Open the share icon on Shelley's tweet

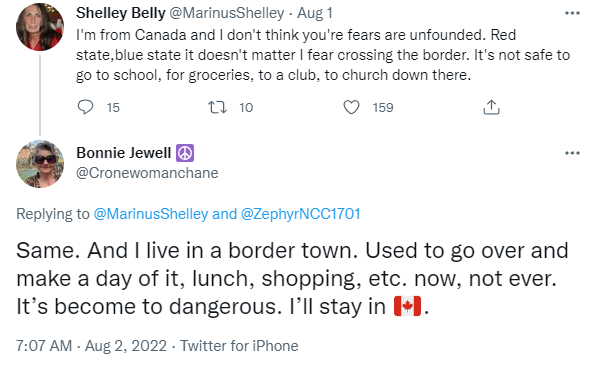[491, 107]
